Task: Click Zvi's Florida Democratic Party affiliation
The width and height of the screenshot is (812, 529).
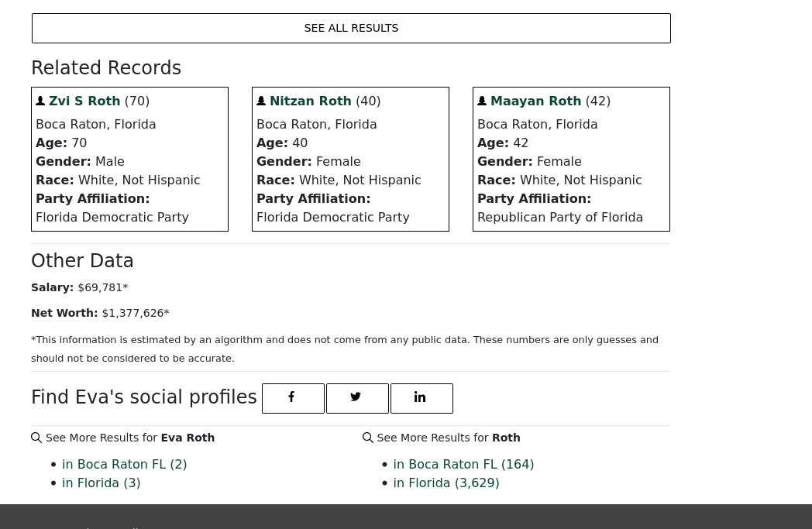Action: pyautogui.click(x=112, y=218)
